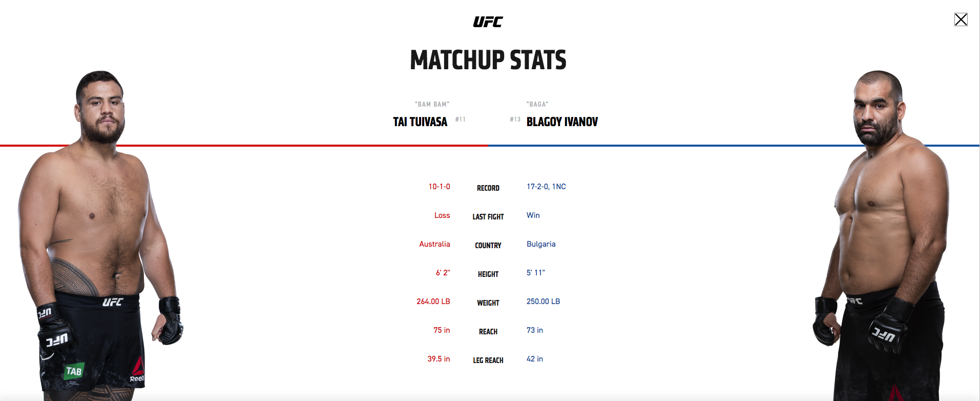The height and width of the screenshot is (401, 980).
Task: Click Tuivasa's #11 ranking badge
Action: pyautogui.click(x=460, y=119)
